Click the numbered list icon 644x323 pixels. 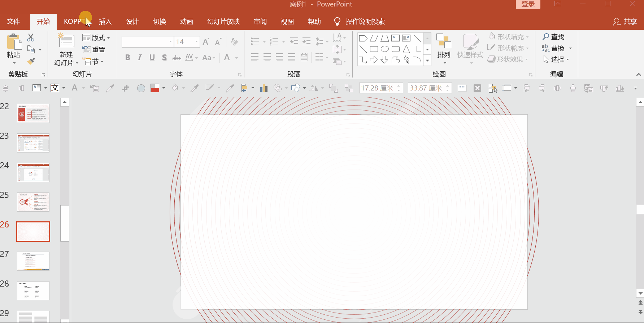(x=274, y=41)
